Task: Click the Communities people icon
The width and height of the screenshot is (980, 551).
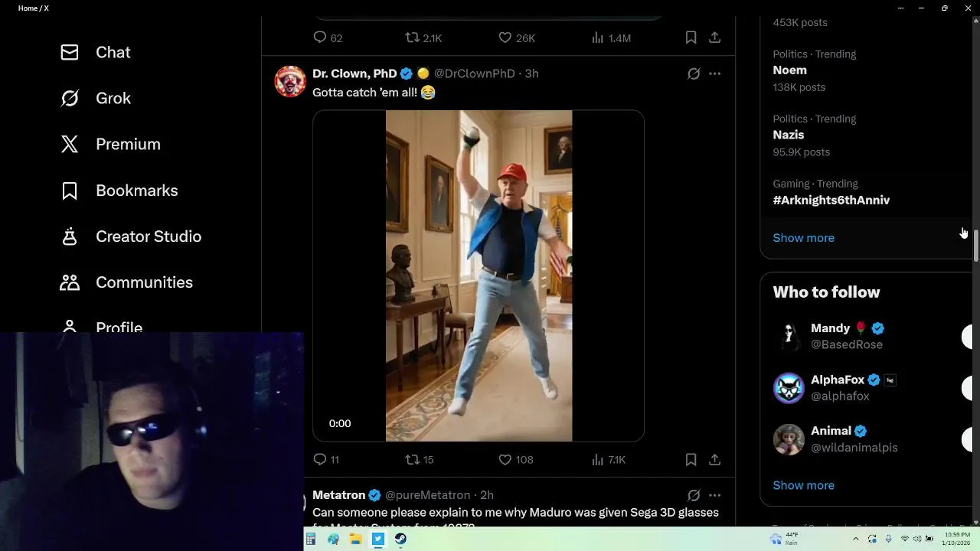Action: 70,282
